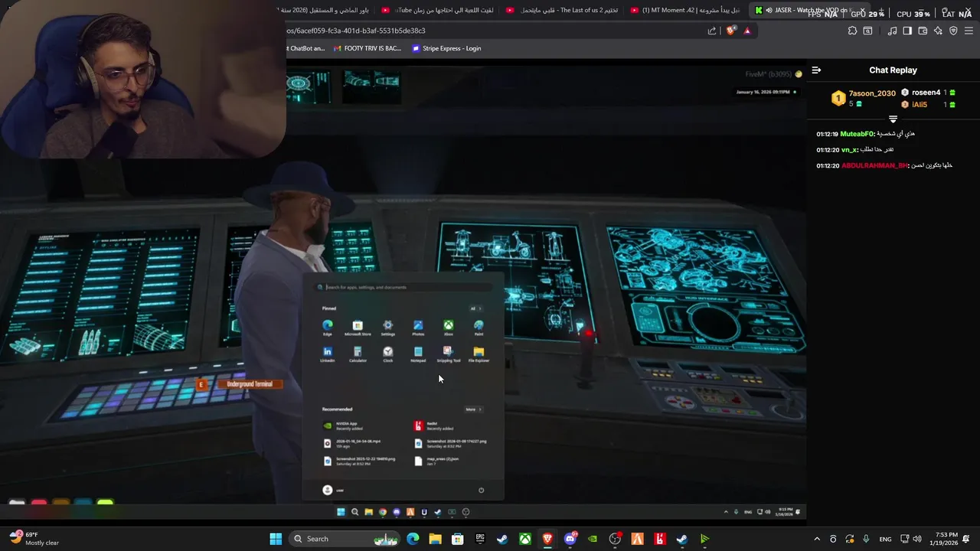Open the pinned Clock app

(388, 354)
